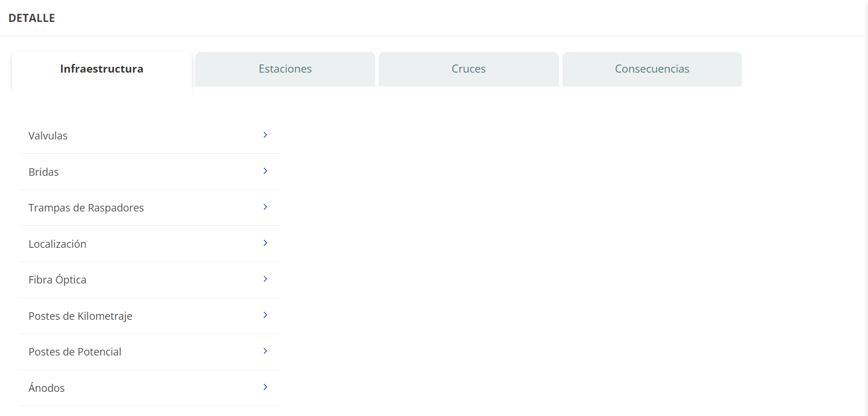Click the chevron icon for Postes de Potencial

pos(265,351)
